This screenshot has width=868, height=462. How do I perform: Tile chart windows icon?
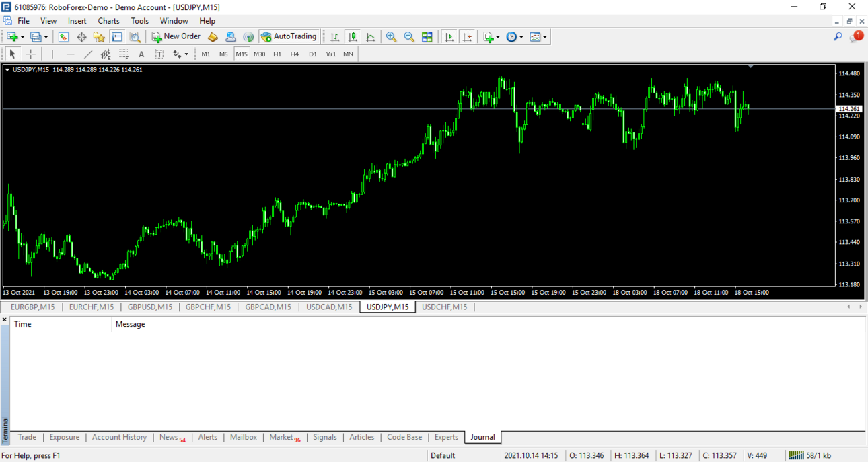click(427, 37)
